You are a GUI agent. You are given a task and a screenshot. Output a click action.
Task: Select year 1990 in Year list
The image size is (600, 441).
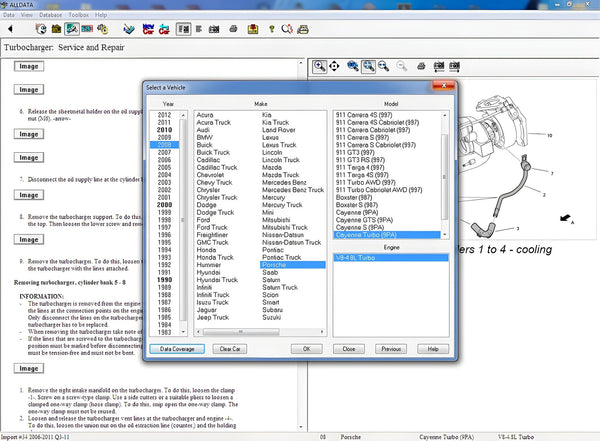click(x=164, y=280)
